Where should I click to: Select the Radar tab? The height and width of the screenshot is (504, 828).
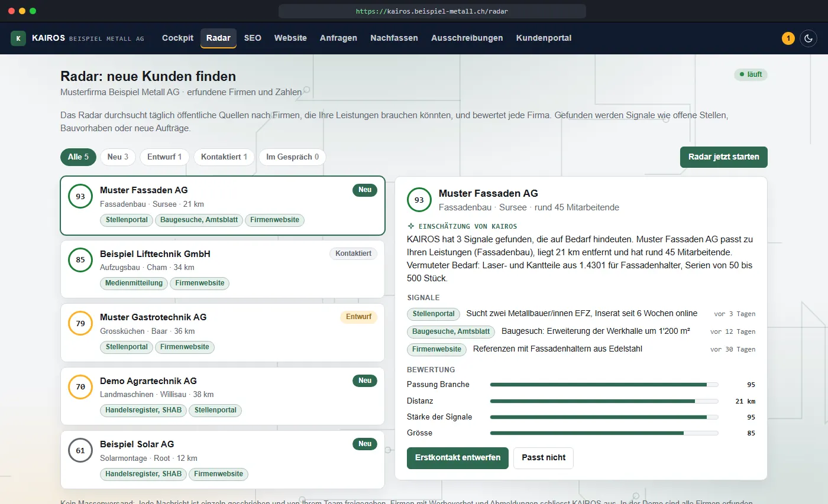pyautogui.click(x=218, y=38)
